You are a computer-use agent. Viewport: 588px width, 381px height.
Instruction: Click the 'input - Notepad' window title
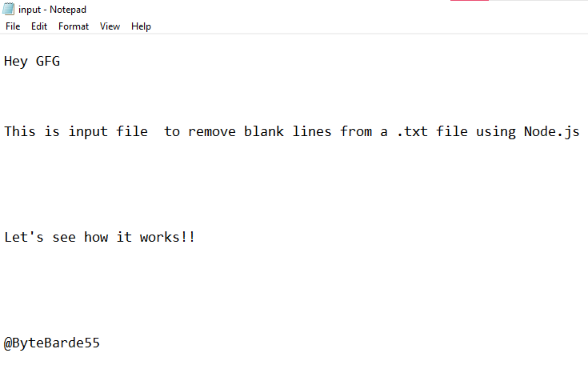tap(52, 10)
